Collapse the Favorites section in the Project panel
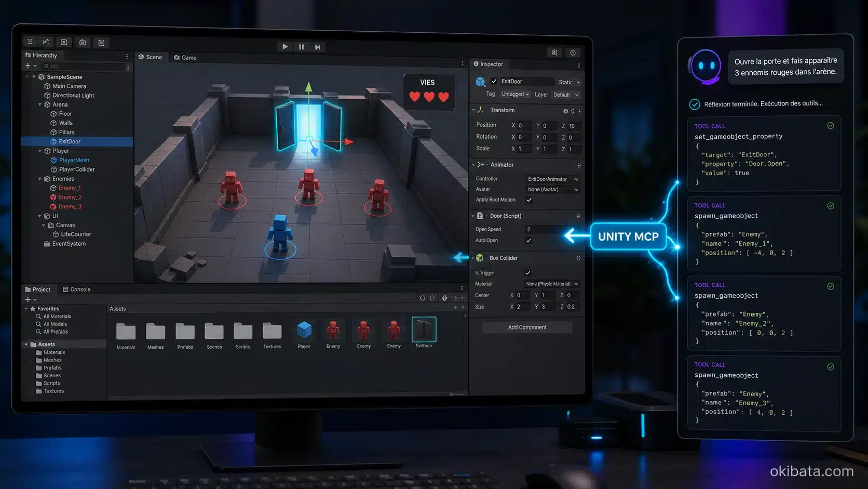 pos(26,309)
